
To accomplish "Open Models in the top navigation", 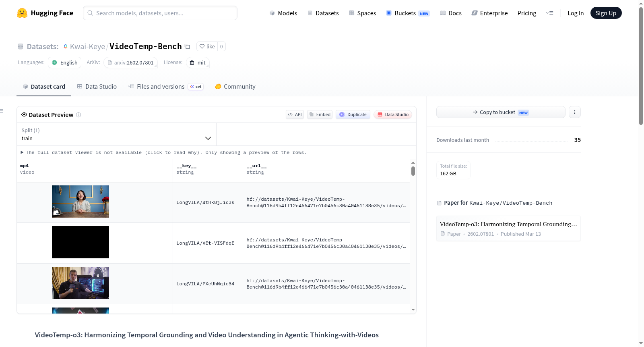I will point(283,13).
